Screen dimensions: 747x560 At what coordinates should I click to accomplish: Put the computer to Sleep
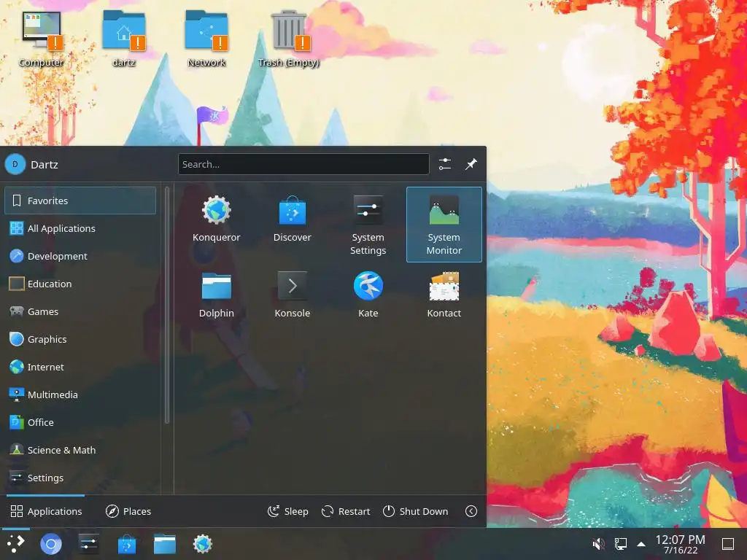[x=288, y=511]
